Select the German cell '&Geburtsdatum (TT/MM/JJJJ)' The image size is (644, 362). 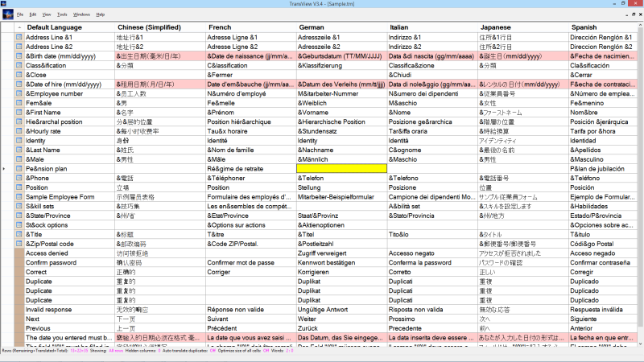341,56
